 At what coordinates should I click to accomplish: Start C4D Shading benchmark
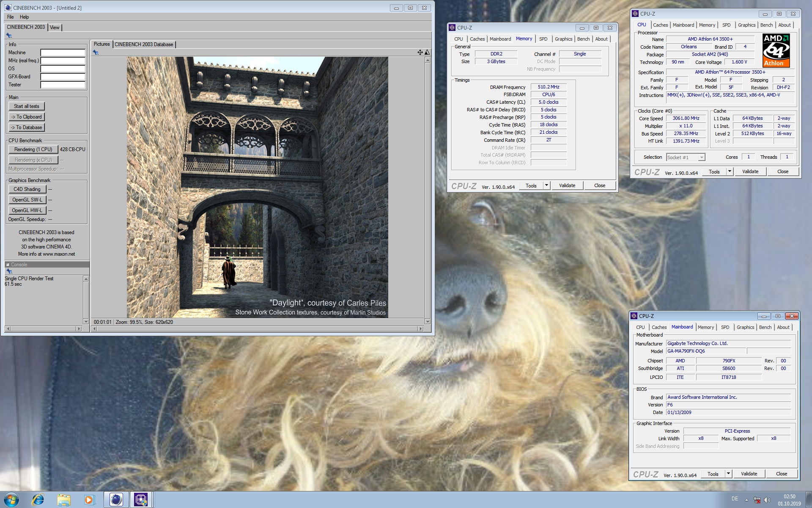[27, 189]
